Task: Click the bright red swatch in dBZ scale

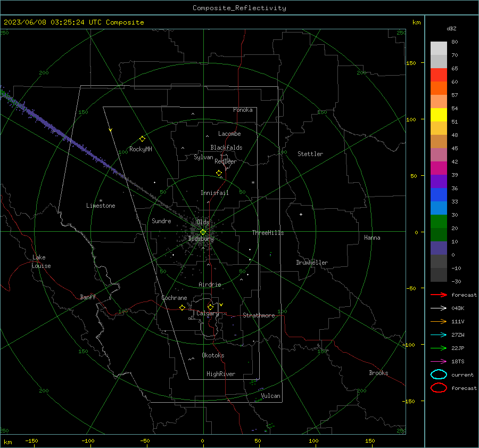Action: tap(439, 75)
